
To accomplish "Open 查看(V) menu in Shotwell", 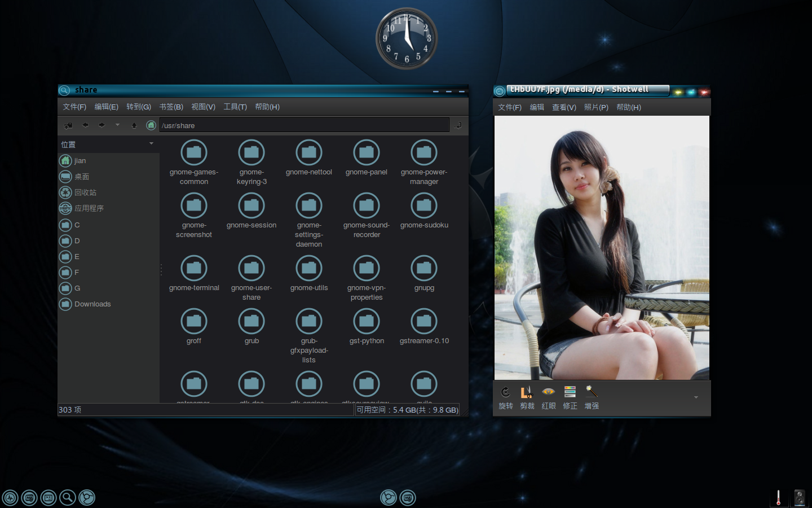I will click(564, 107).
